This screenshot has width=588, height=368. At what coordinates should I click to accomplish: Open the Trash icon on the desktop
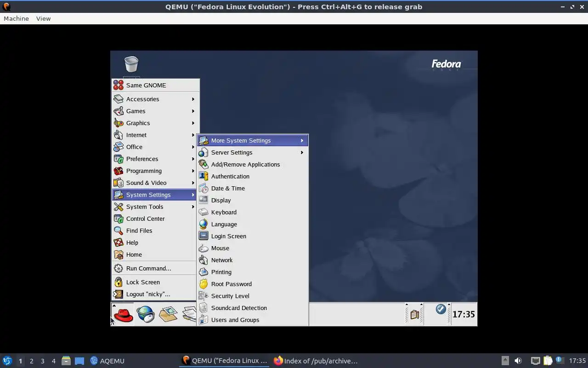pos(131,64)
